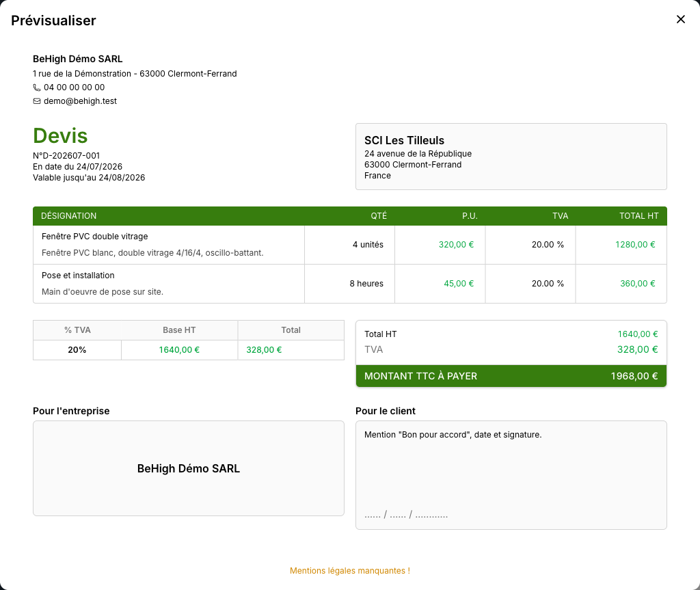
Task: Click the QTÉ column header
Action: click(x=379, y=216)
